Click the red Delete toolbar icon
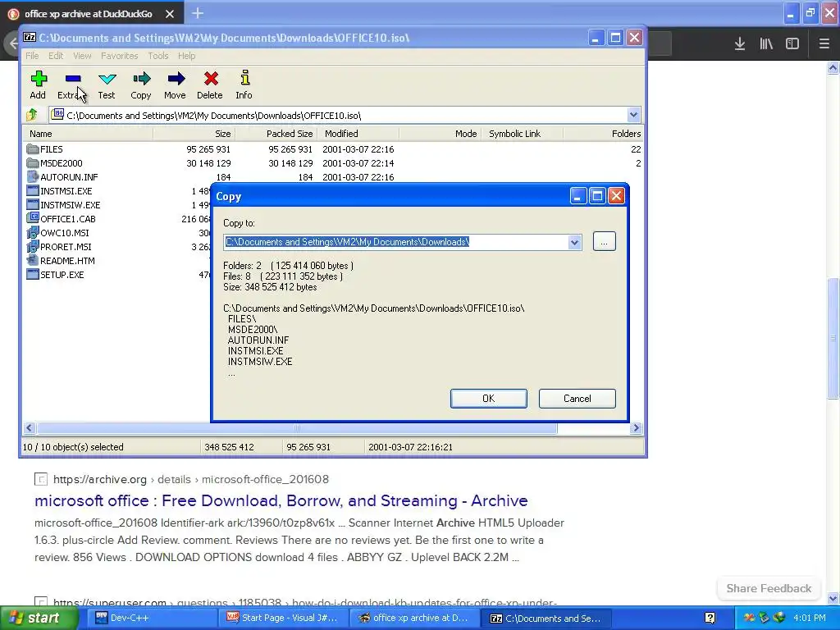Screen dimensions: 840x630 210,80
